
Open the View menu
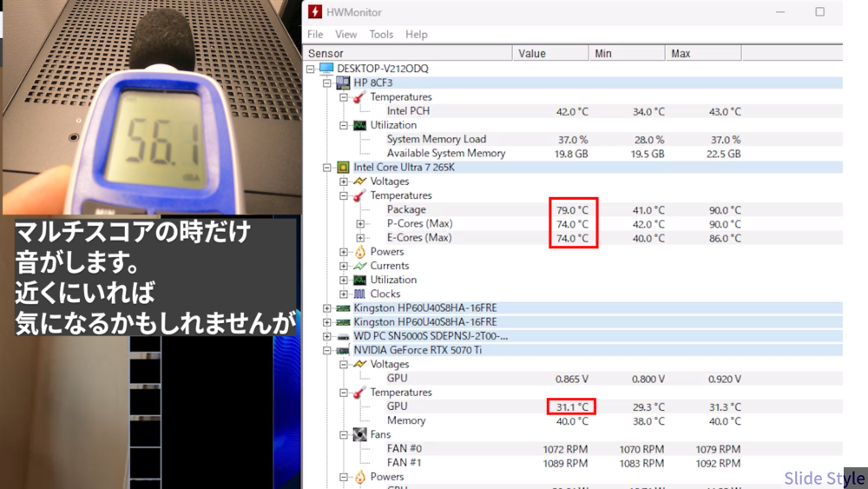point(346,35)
